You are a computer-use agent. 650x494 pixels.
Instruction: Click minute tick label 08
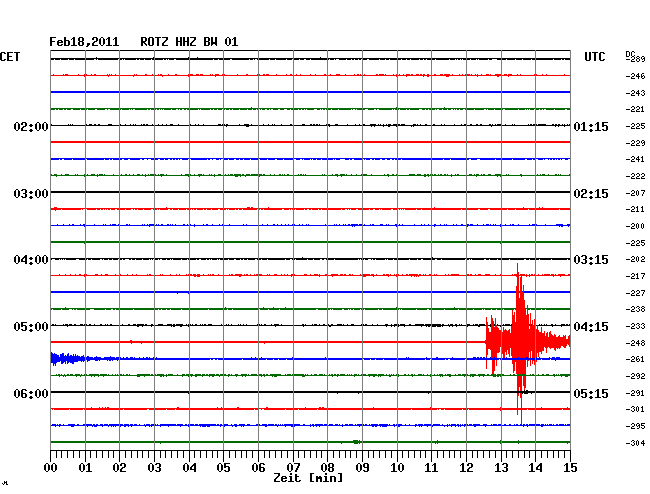click(327, 468)
